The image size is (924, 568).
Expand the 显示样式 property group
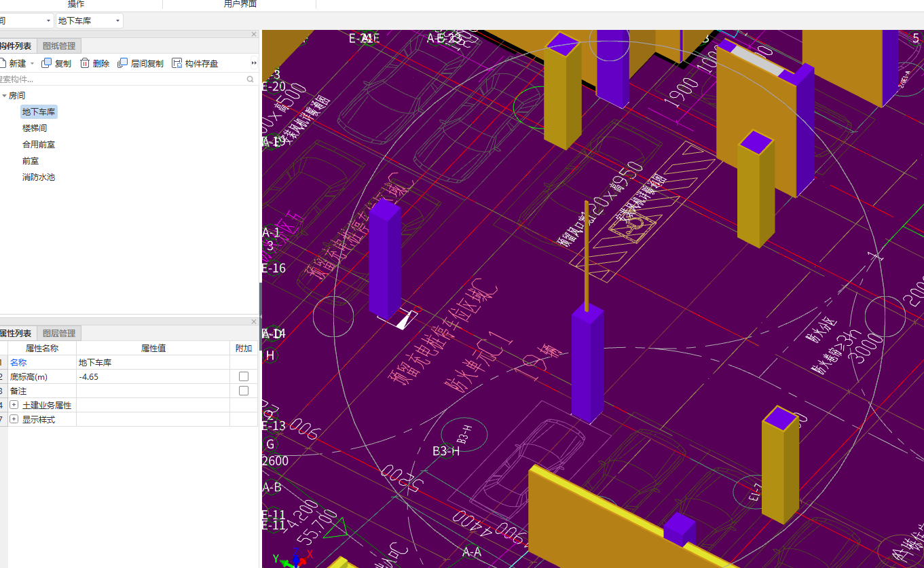[14, 419]
